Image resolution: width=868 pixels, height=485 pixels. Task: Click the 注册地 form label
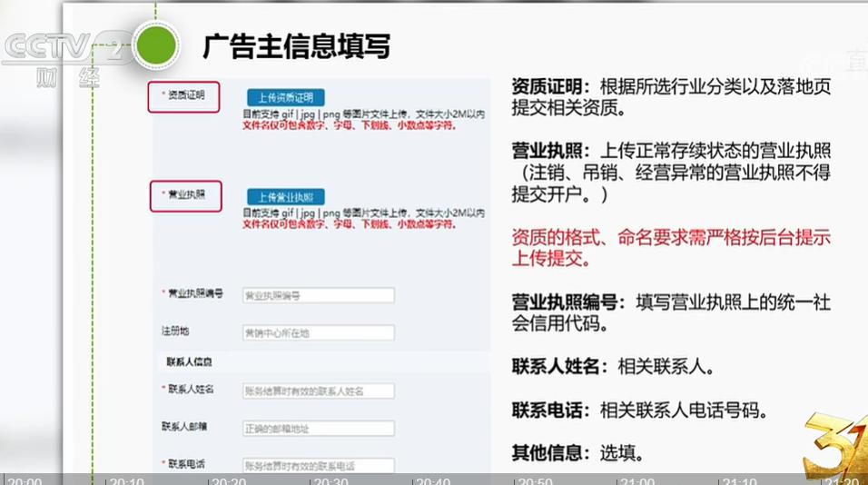(x=175, y=332)
